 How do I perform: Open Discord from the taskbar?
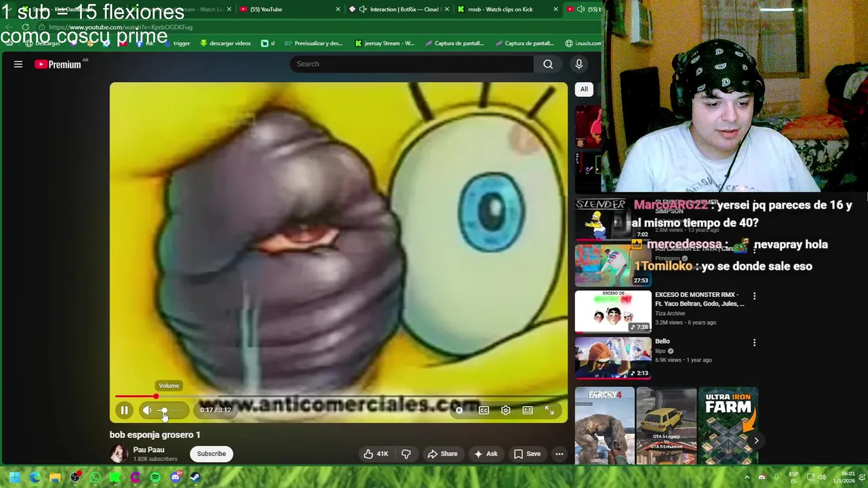[x=176, y=477]
